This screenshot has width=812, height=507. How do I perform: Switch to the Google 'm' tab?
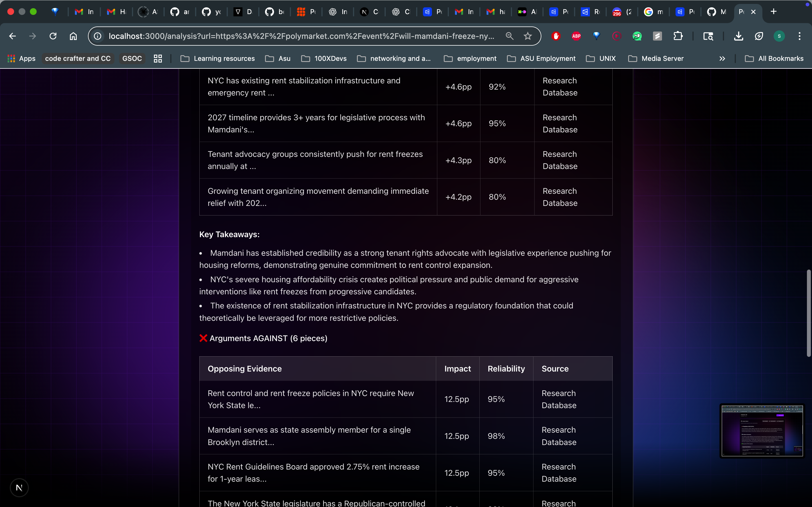(653, 12)
